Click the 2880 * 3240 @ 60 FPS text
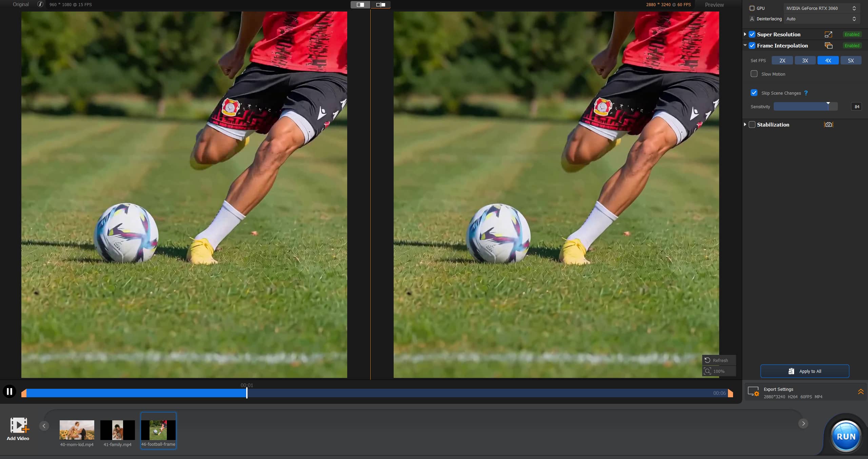Image resolution: width=868 pixels, height=459 pixels. [668, 5]
